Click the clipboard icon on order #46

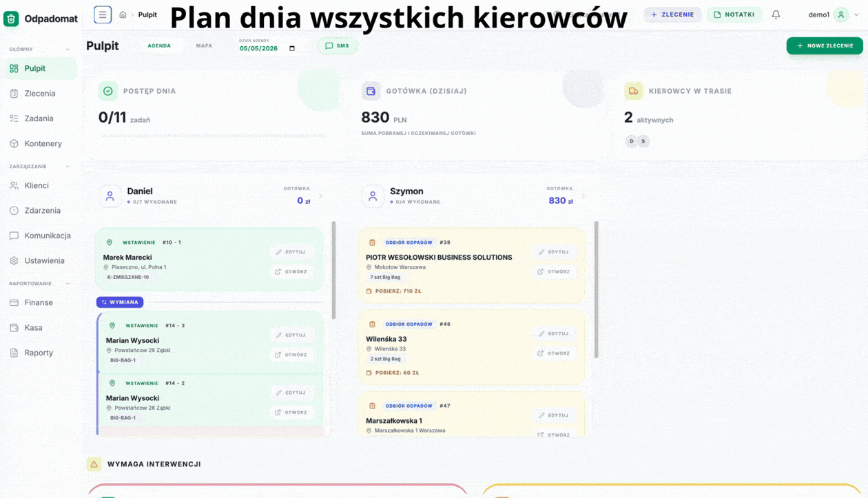point(372,324)
